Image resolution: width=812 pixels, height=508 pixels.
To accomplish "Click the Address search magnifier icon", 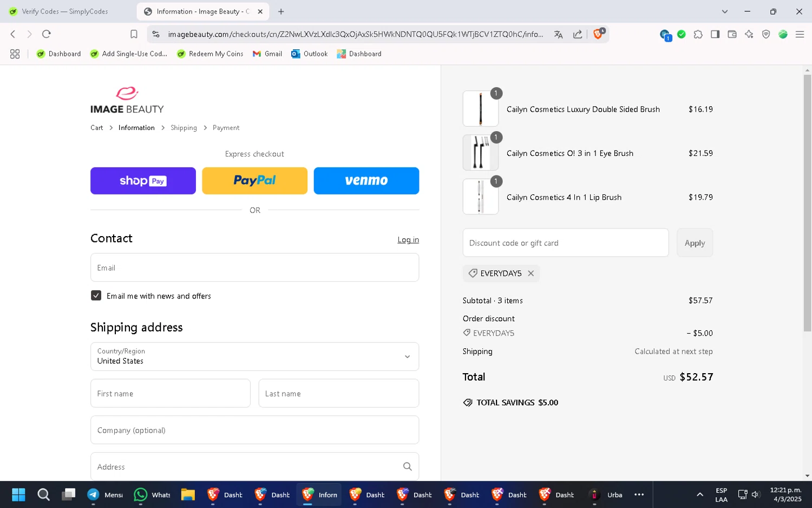I will 408,466.
